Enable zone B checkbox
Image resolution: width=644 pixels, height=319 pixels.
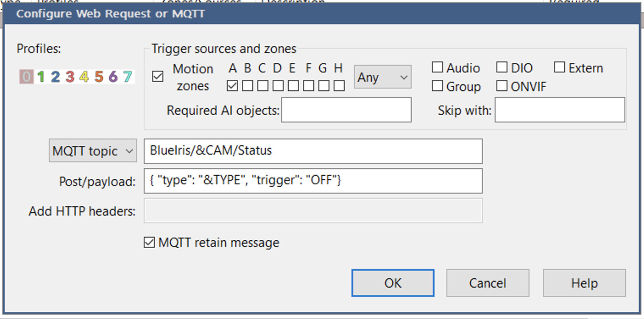247,86
